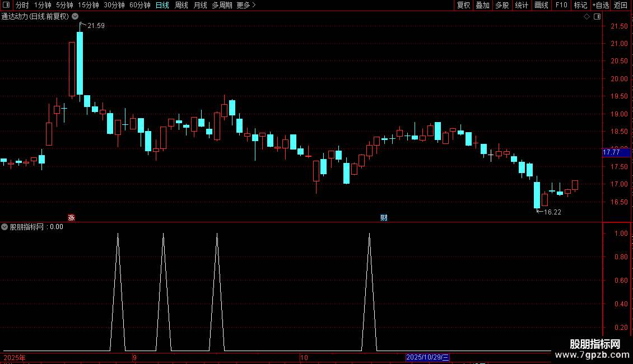Switch to 日线 daily chart
633x364 pixels.
(x=162, y=5)
